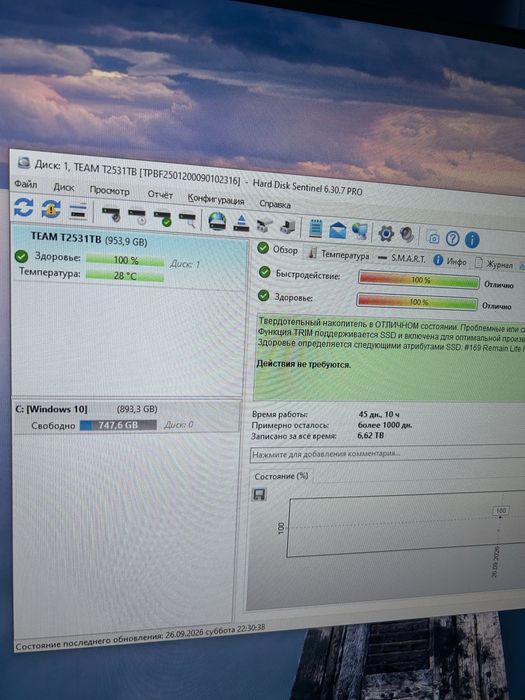The image size is (525, 700).
Task: Switch to the Обзор tab
Action: pyautogui.click(x=278, y=250)
